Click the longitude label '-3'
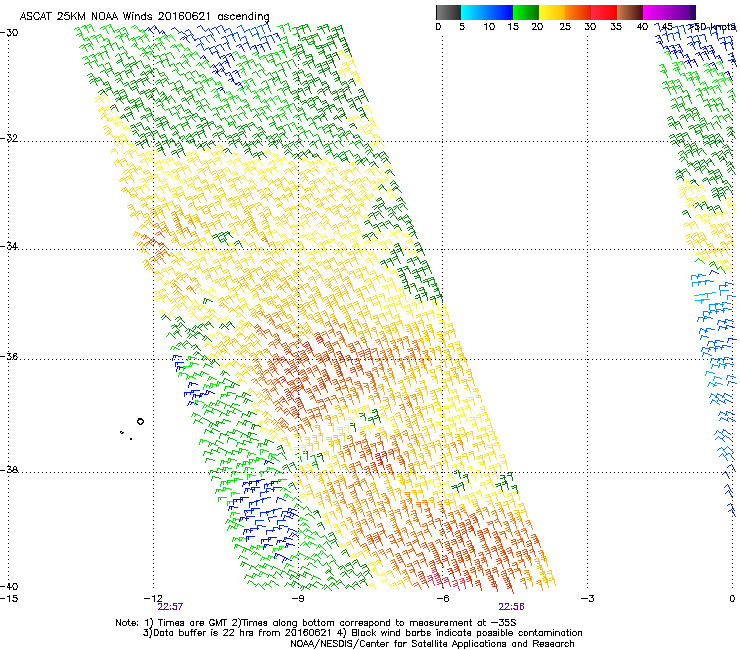 [587, 599]
